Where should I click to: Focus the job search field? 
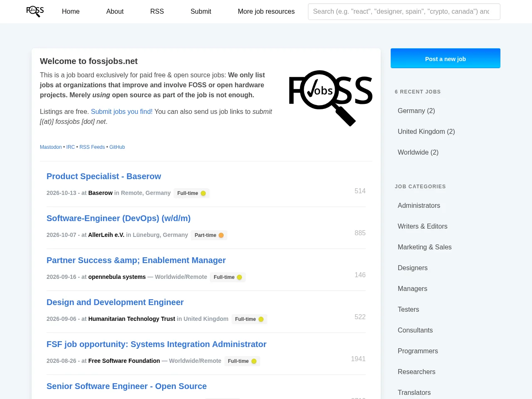coord(404,12)
